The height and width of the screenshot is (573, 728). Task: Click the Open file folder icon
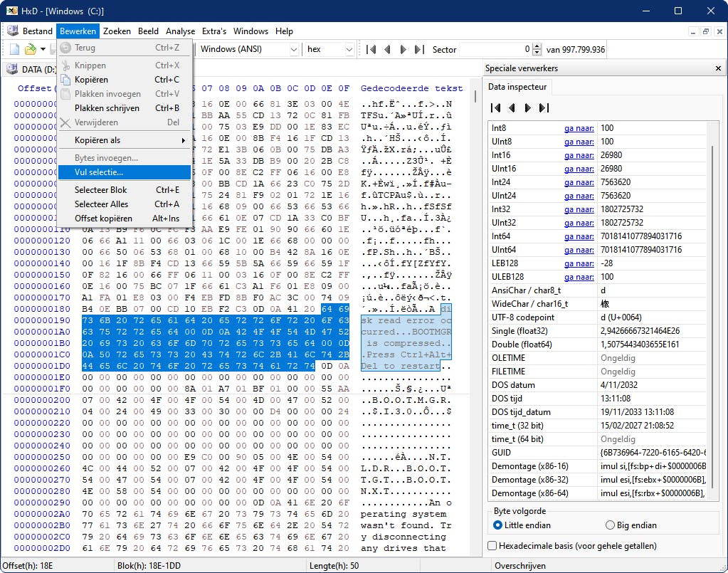coord(30,49)
